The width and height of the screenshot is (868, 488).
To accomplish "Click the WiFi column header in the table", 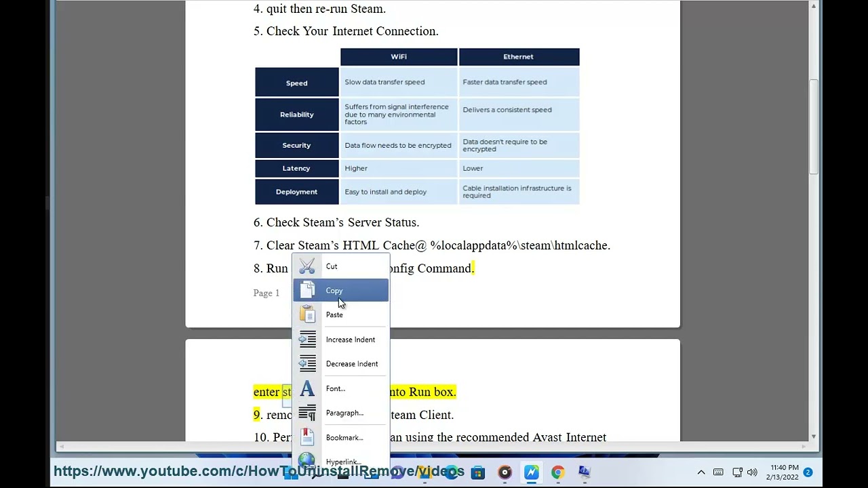I will tap(399, 57).
